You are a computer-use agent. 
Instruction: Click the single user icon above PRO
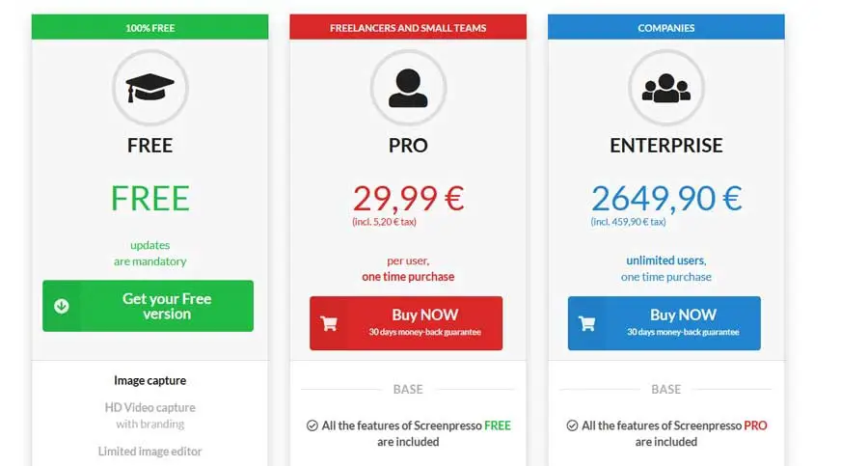coord(408,89)
